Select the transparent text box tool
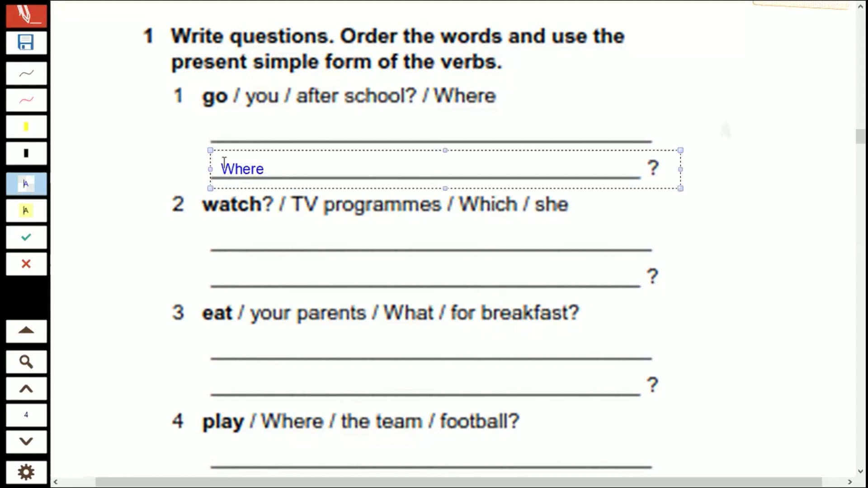 click(26, 184)
